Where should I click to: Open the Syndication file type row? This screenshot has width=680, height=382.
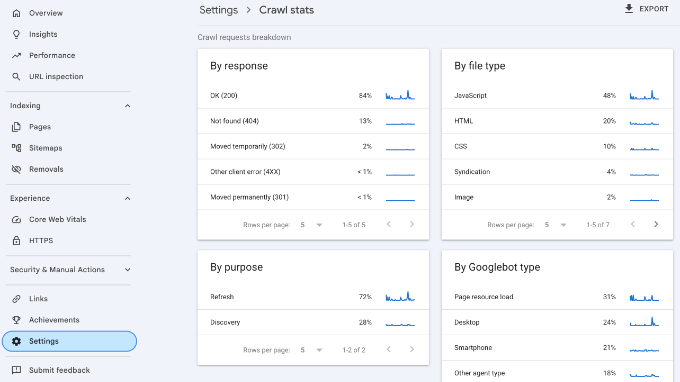557,172
